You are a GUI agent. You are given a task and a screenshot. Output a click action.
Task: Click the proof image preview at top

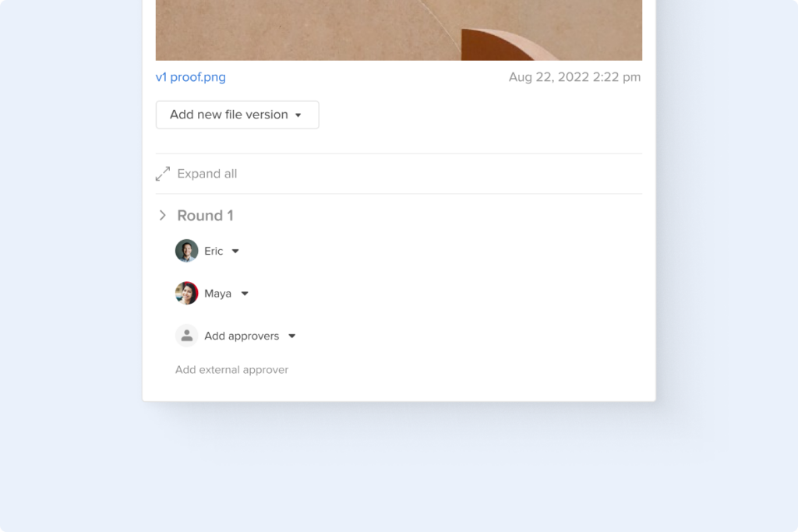tap(398, 30)
